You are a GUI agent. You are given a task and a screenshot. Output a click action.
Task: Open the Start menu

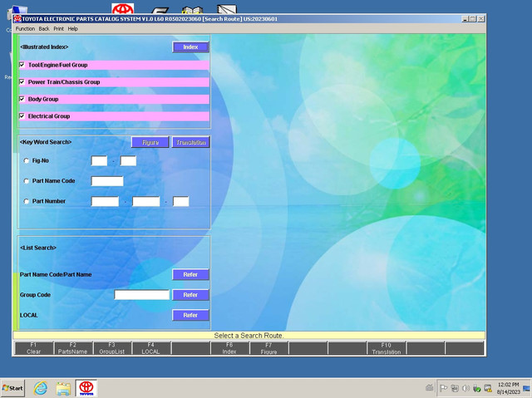tap(12, 388)
